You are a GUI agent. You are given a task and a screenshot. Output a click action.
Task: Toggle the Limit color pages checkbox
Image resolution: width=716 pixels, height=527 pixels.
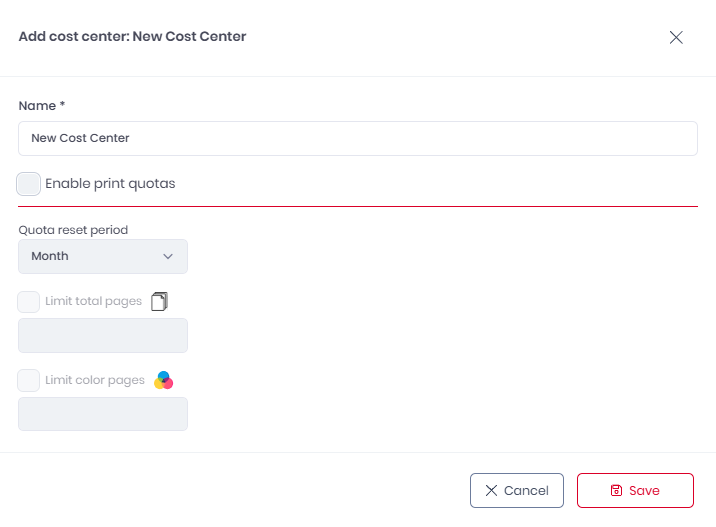pos(29,380)
